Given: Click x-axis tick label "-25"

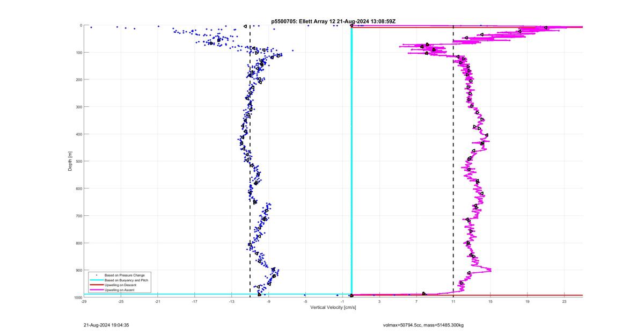Looking at the screenshot, I should coord(121,301).
